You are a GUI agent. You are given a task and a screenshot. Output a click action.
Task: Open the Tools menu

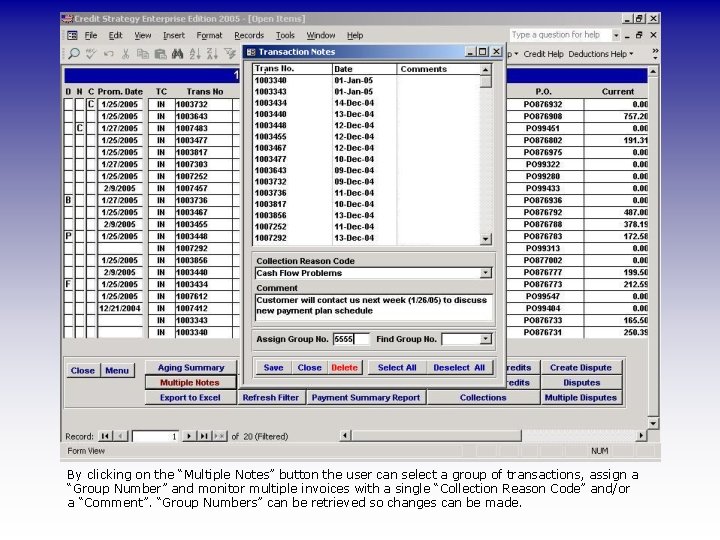click(285, 35)
